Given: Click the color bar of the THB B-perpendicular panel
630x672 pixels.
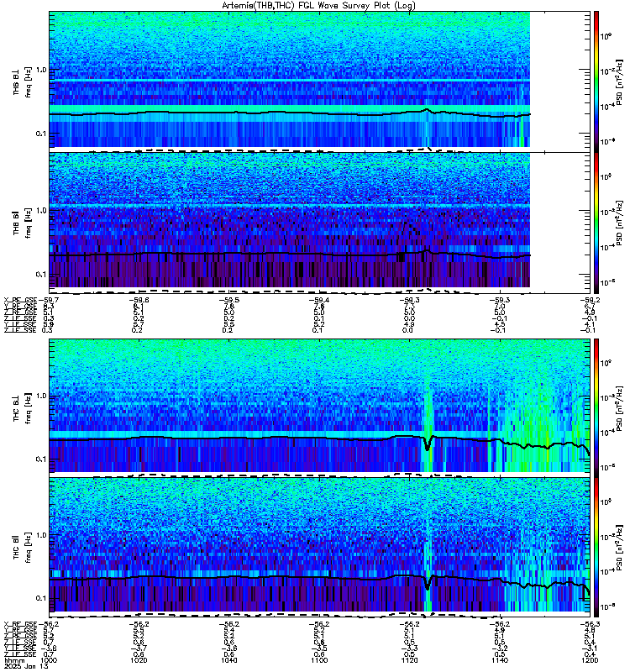Looking at the screenshot, I should [x=596, y=81].
